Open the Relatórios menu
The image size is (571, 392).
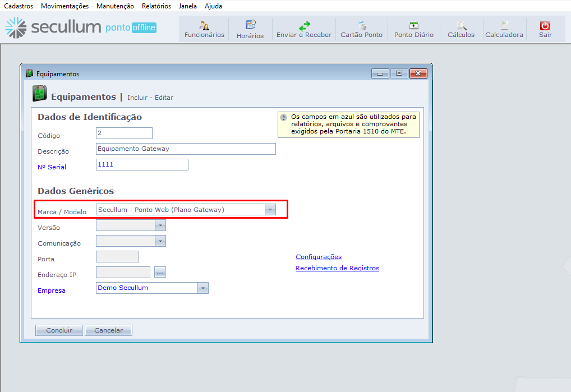click(156, 6)
